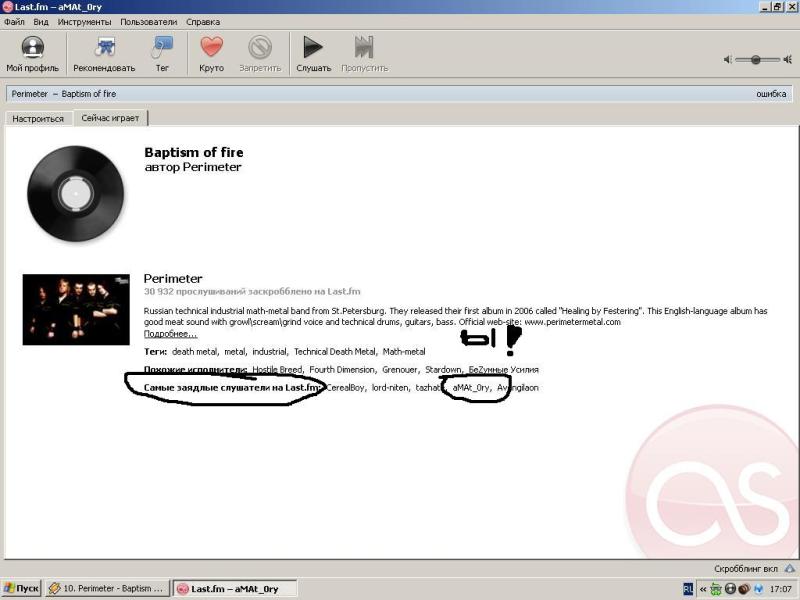Image resolution: width=800 pixels, height=600 pixels.
Task: Open top listener CerealBoy's profile
Action: click(x=346, y=388)
